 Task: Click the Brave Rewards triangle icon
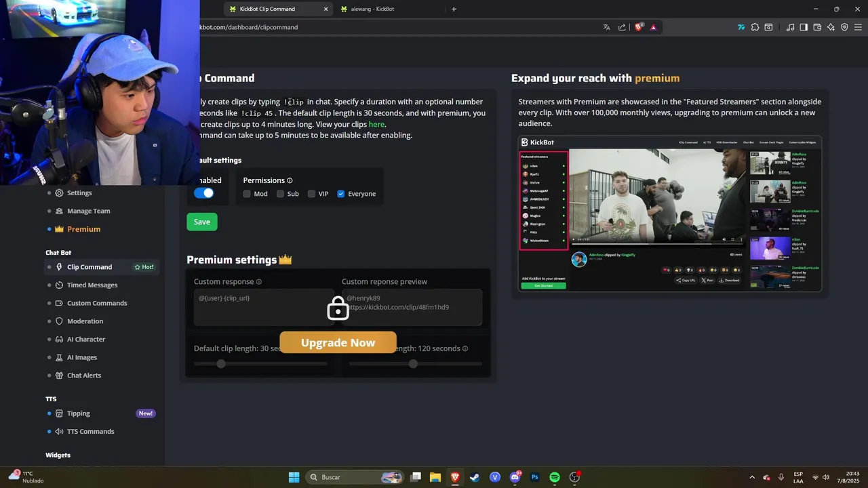click(x=654, y=27)
